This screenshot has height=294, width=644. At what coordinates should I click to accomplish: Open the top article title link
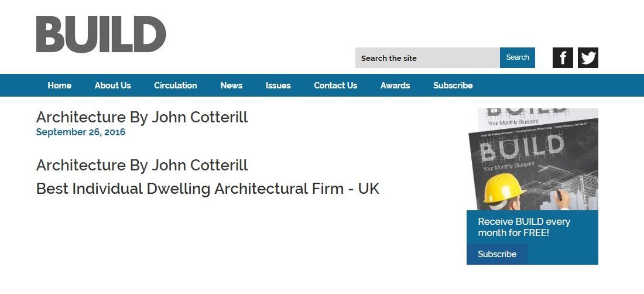coord(142,117)
